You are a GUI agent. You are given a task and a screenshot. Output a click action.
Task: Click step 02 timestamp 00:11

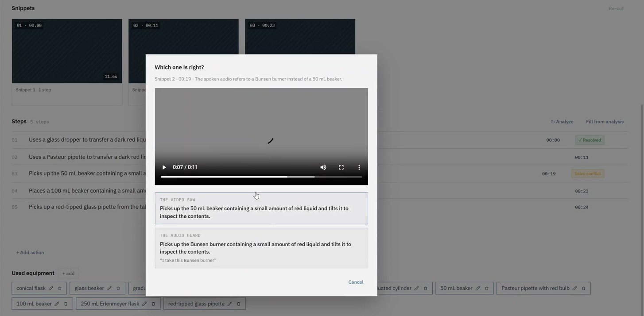tap(582, 158)
